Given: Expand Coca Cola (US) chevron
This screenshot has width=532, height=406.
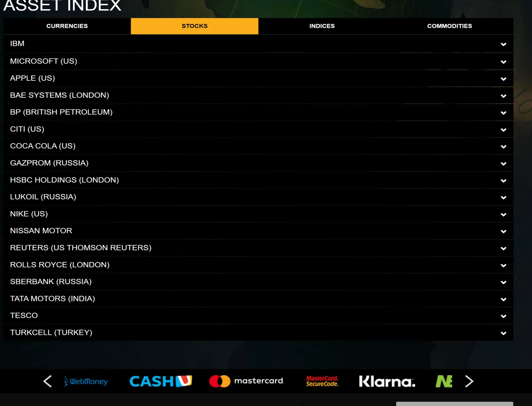Looking at the screenshot, I should tap(503, 146).
